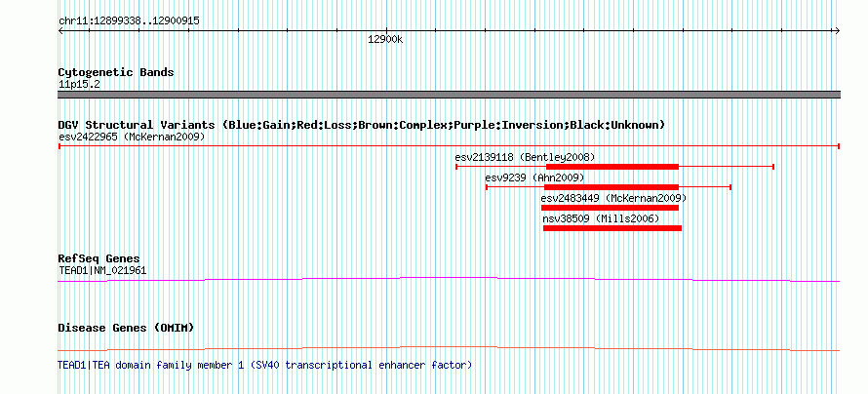Open the TEAD1|TEA domain family member 1 link

point(265,365)
